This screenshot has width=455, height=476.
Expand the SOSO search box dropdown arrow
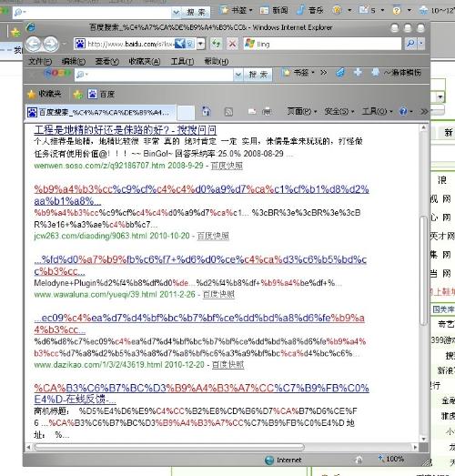tap(238, 75)
